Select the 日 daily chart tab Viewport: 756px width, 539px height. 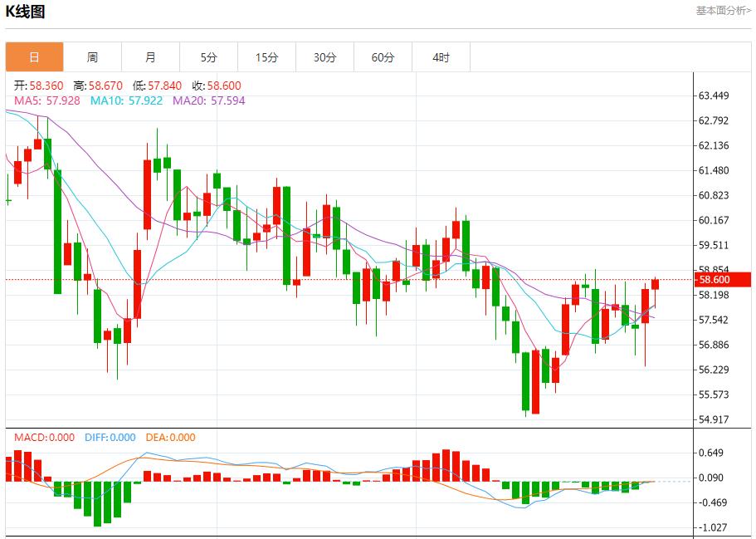[34, 57]
